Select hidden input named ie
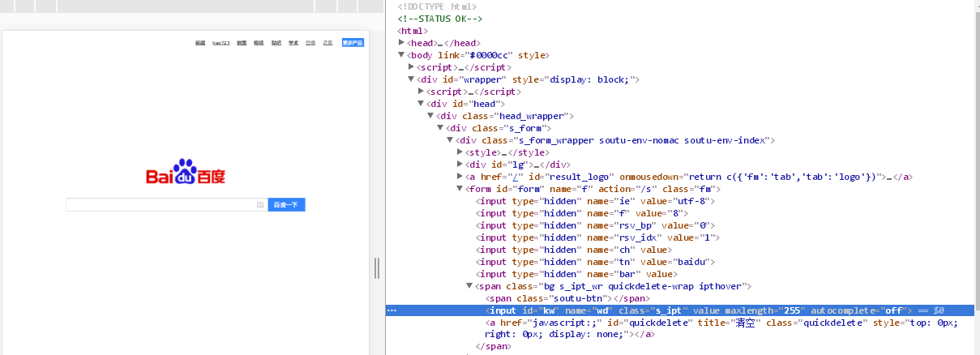 596,201
